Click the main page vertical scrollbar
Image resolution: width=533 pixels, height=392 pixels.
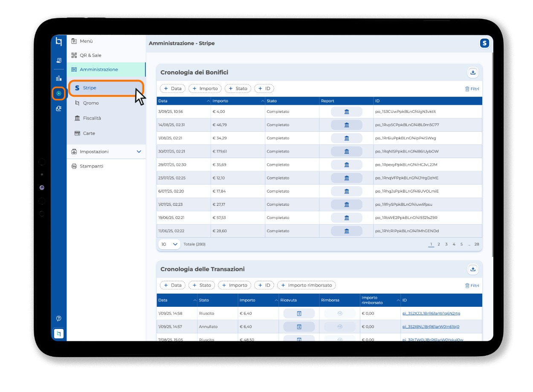pyautogui.click(x=492, y=154)
